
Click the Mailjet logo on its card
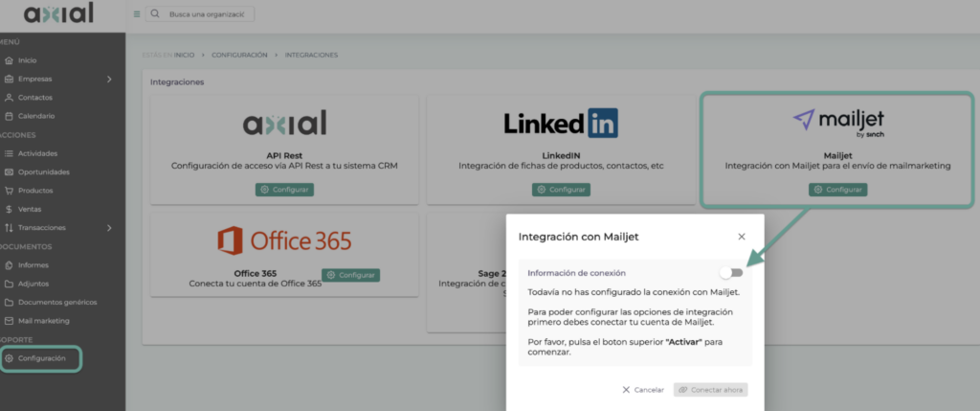838,122
